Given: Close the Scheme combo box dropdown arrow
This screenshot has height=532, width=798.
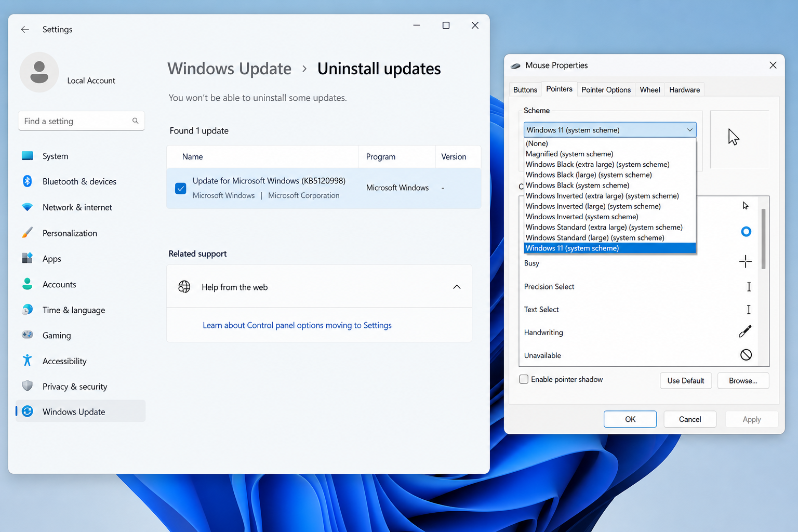Looking at the screenshot, I should (690, 130).
